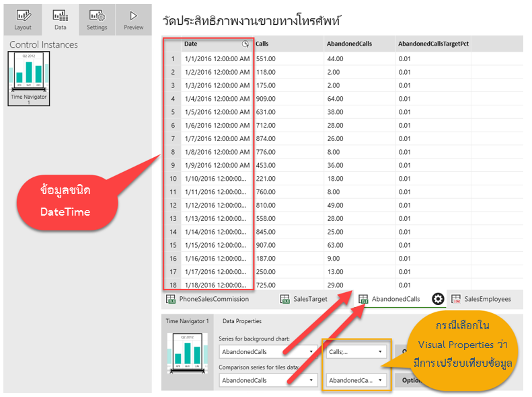
Task: Click the AbandonedCallsTargetPct column header
Action: [x=433, y=44]
